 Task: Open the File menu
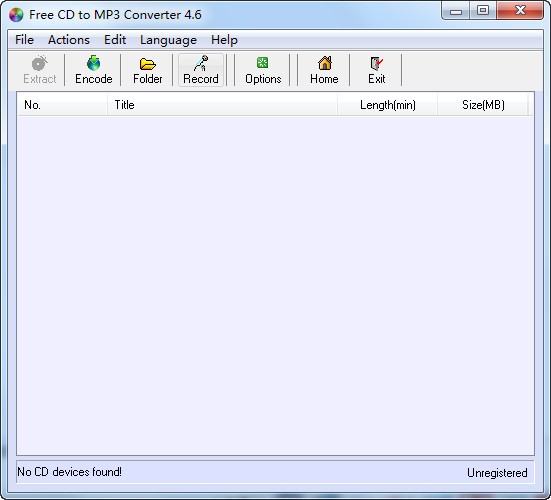point(24,40)
